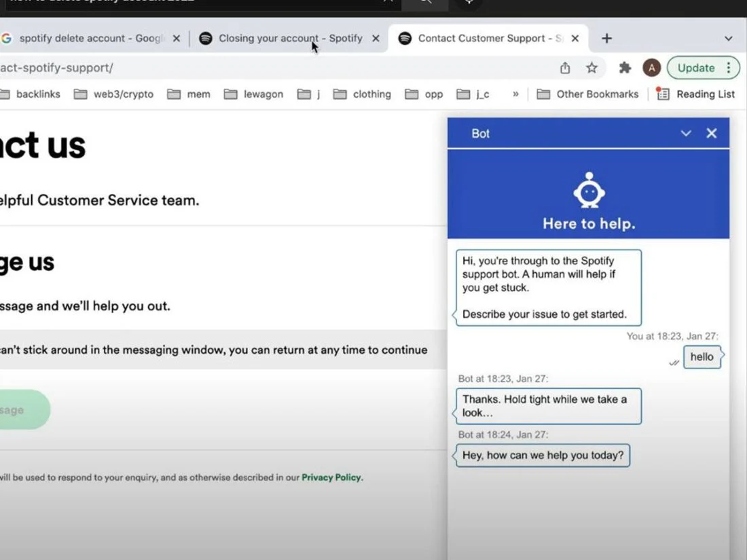Open the profile avatar A

point(652,68)
